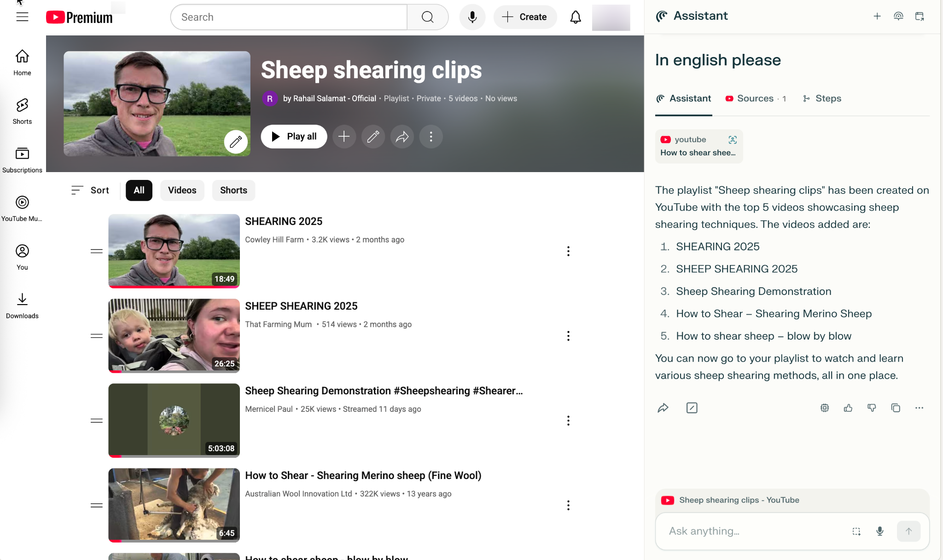This screenshot has width=943, height=560.
Task: Share the playlist
Action: click(402, 137)
